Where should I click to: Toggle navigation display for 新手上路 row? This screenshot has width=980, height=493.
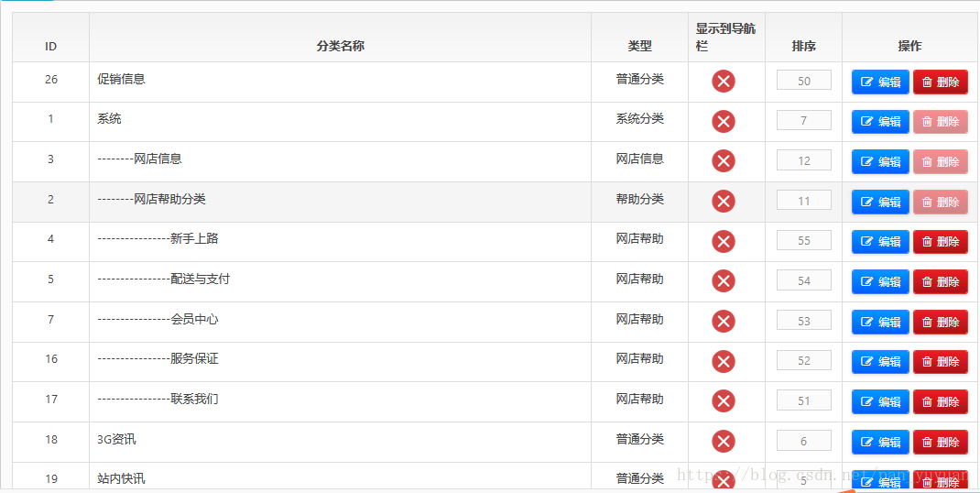point(724,242)
